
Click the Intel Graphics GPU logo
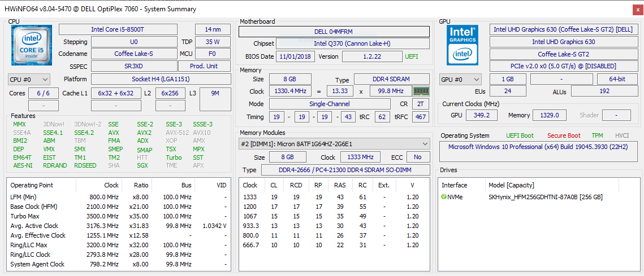(463, 45)
